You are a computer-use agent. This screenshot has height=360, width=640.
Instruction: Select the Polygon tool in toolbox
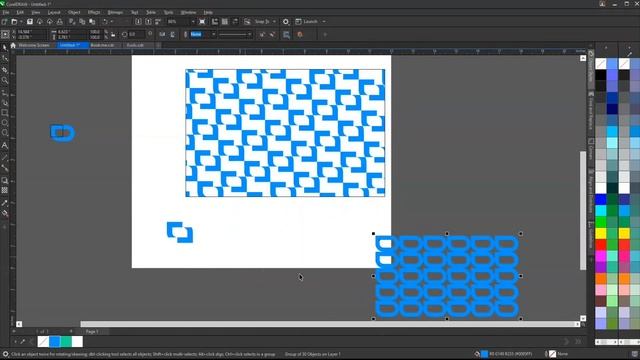pos(4,133)
